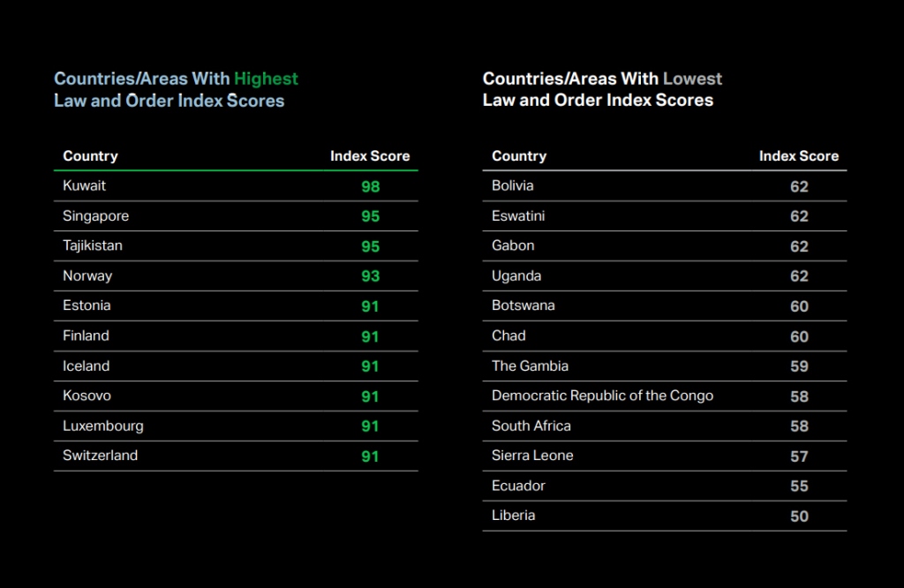
Task: Select Sierra Leone's score of 57
Action: (x=799, y=456)
